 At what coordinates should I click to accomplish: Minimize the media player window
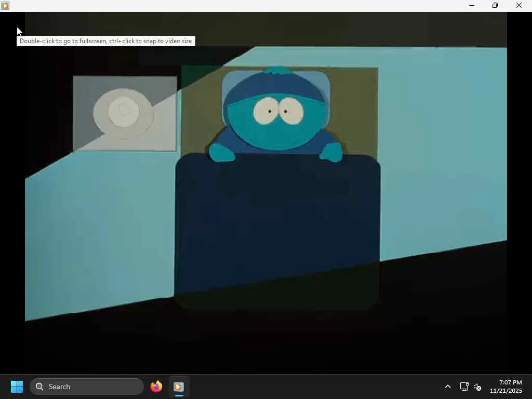[x=472, y=5]
